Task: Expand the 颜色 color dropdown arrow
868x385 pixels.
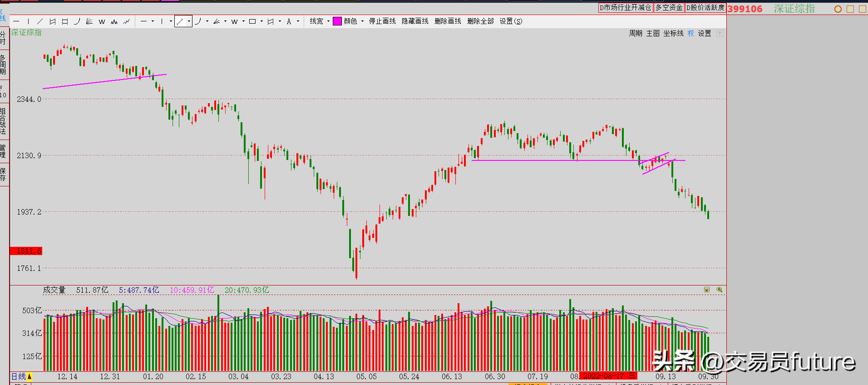Action: [x=362, y=21]
